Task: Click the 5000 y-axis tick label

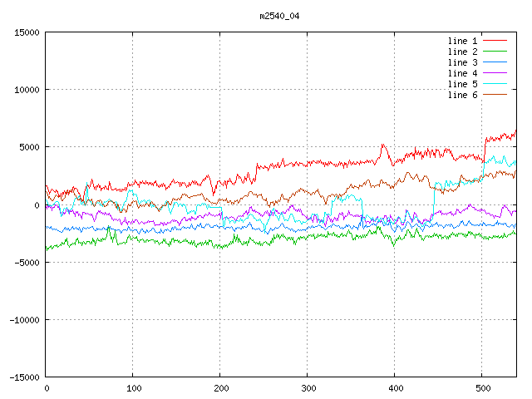Action: [x=29, y=147]
